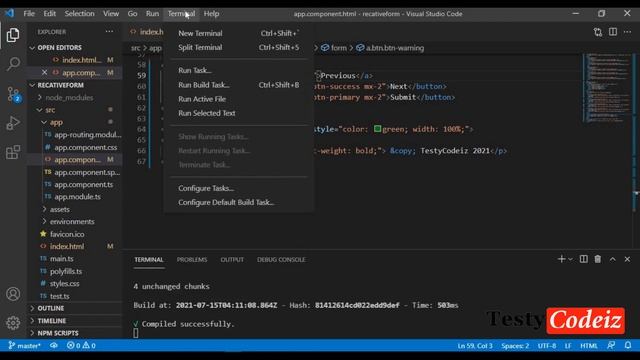This screenshot has height=360, width=640.
Task: Switch to the Debug Console tab
Action: click(x=281, y=260)
